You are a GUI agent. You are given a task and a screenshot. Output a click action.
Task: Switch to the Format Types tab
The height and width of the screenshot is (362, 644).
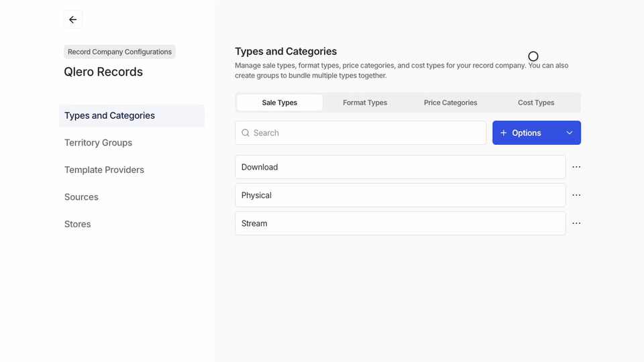(x=365, y=103)
